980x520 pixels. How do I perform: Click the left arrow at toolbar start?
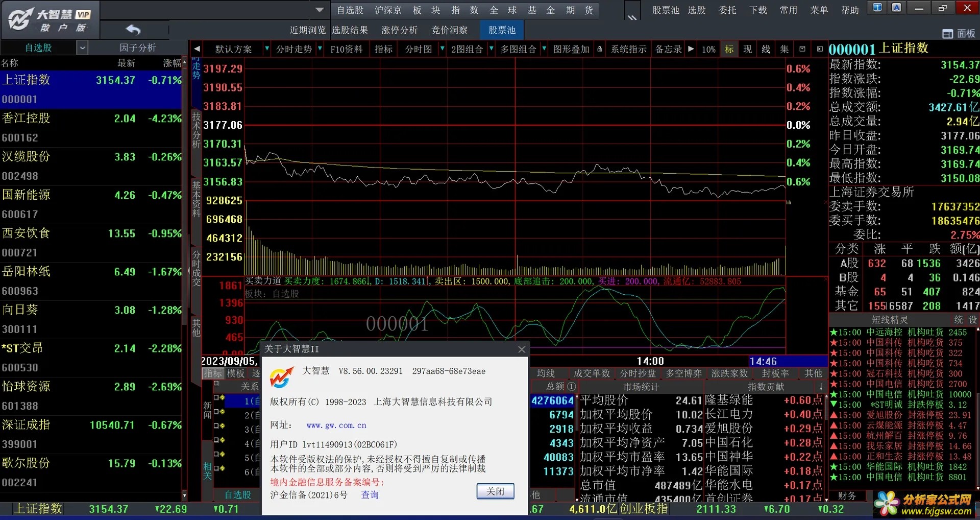[197, 49]
